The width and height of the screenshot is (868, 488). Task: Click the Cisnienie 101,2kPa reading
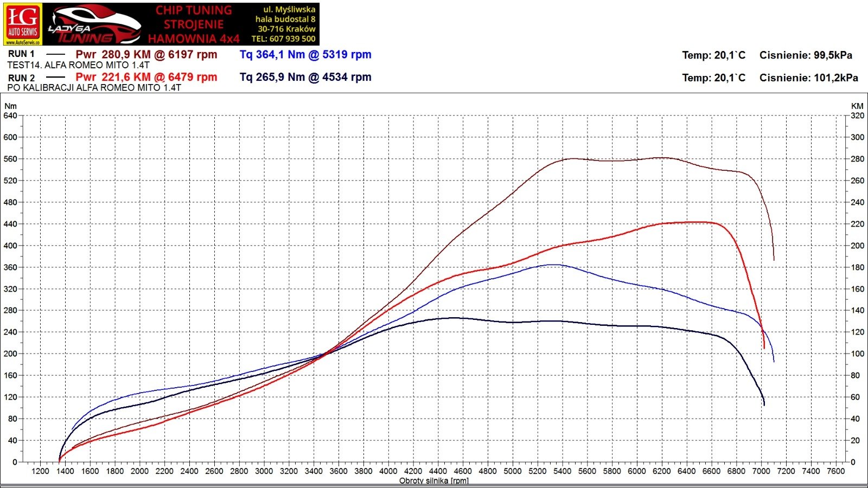tap(808, 78)
